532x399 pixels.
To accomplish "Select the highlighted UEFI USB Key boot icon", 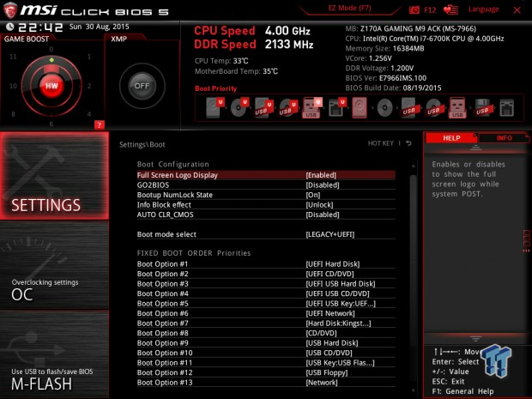I will click(x=312, y=107).
